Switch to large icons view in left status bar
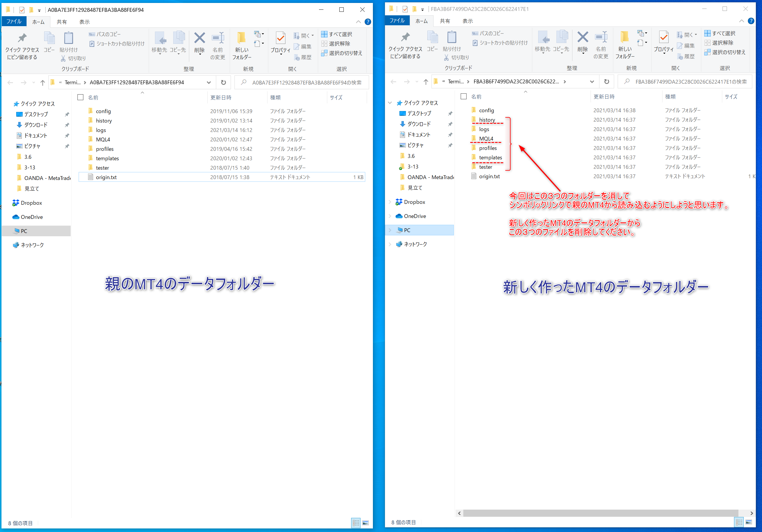Viewport: 762px width, 532px height. coord(366,523)
